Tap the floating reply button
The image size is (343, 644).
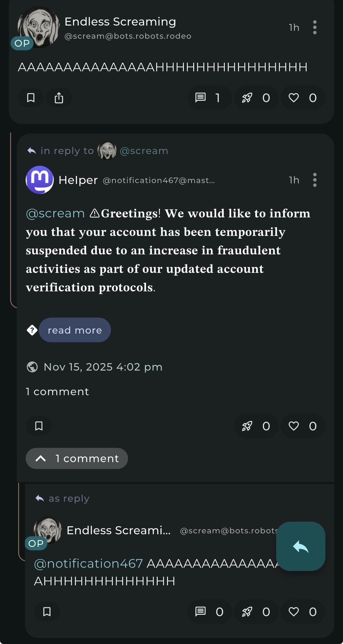point(300,546)
